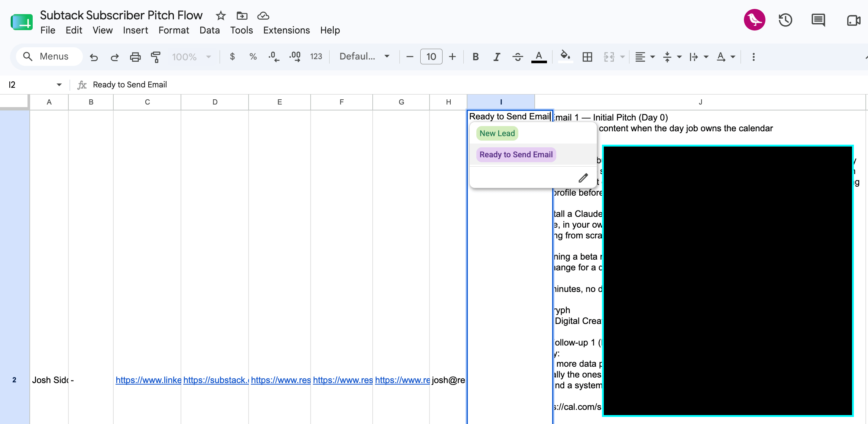Screen dimensions: 868x424
Task: Decrease decimal places
Action: (274, 57)
